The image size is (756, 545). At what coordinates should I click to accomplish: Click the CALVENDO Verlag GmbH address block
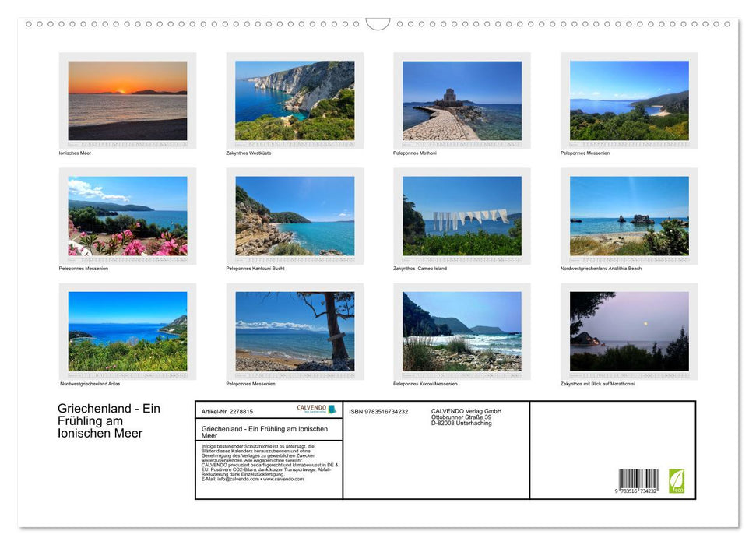click(x=466, y=417)
